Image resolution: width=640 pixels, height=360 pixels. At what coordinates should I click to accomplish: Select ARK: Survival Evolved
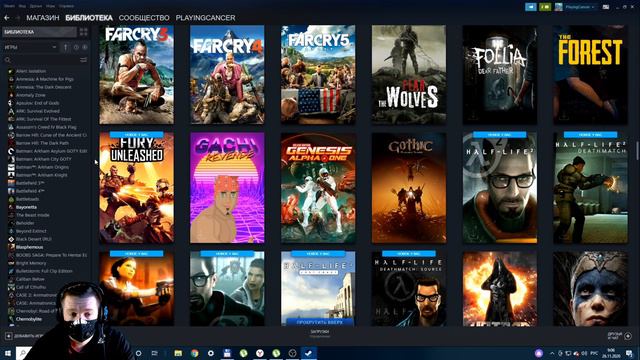(x=38, y=111)
